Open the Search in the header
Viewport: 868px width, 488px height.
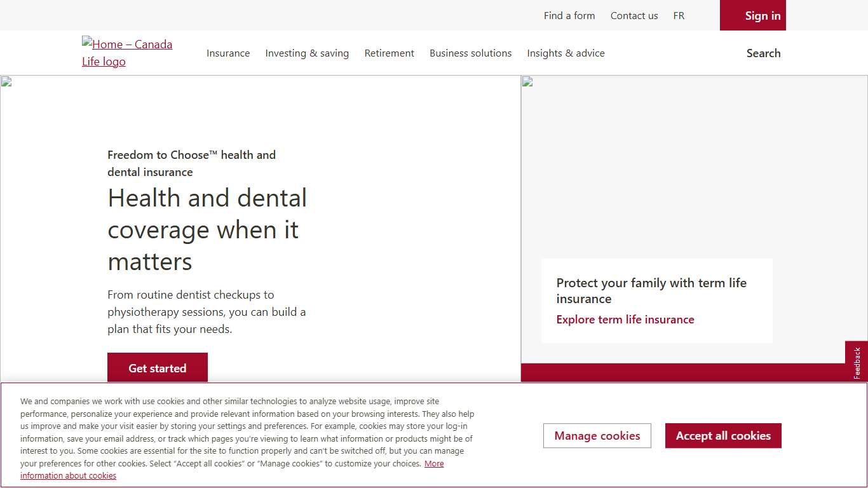763,53
